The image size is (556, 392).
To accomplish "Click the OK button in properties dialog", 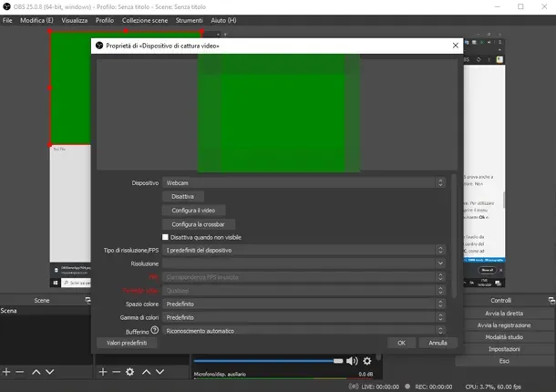I will (x=400, y=343).
